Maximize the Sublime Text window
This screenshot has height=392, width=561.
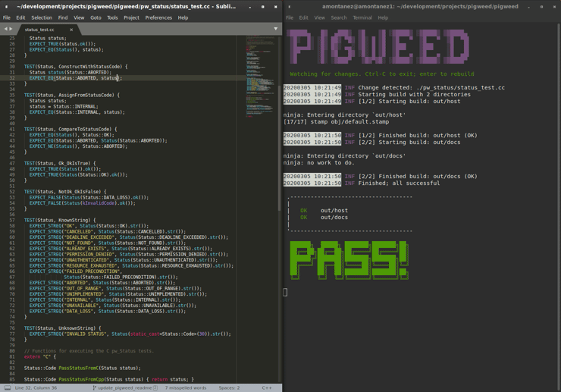[263, 7]
